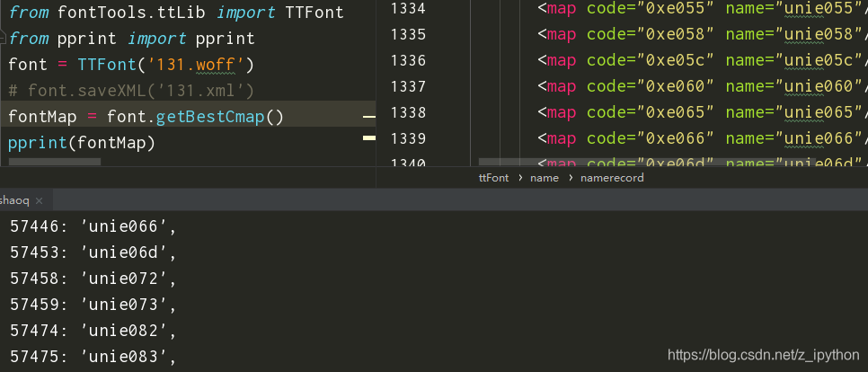Viewport: 868px width, 372px height.
Task: Click the yellow warning marker beside pprint line
Action: coord(369,137)
